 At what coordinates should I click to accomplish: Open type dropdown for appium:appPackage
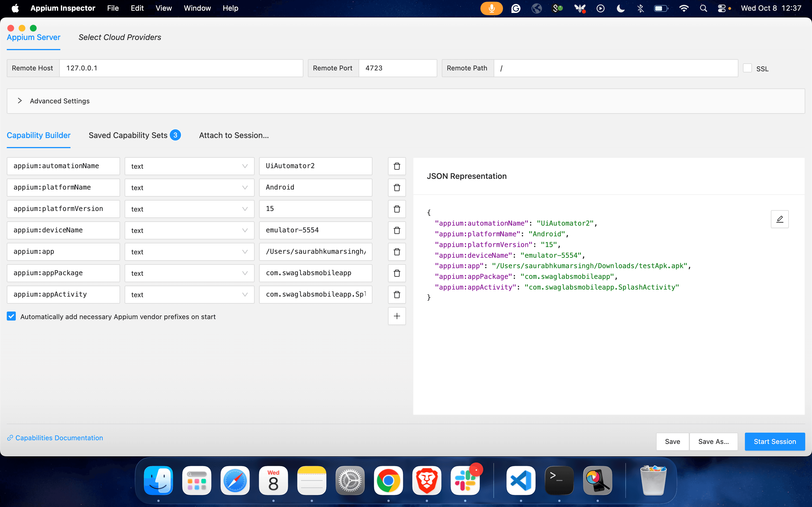pyautogui.click(x=189, y=273)
